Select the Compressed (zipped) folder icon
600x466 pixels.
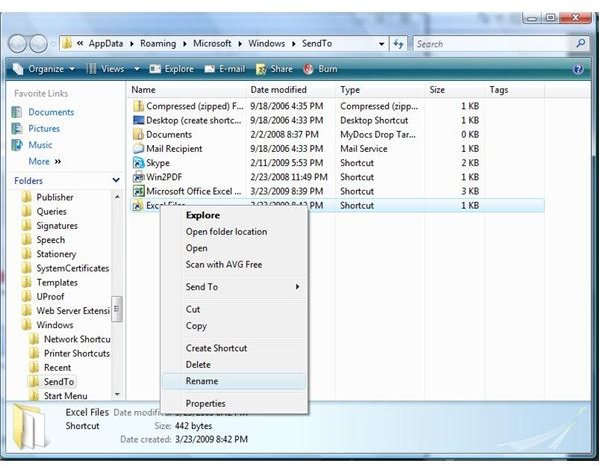click(x=138, y=106)
